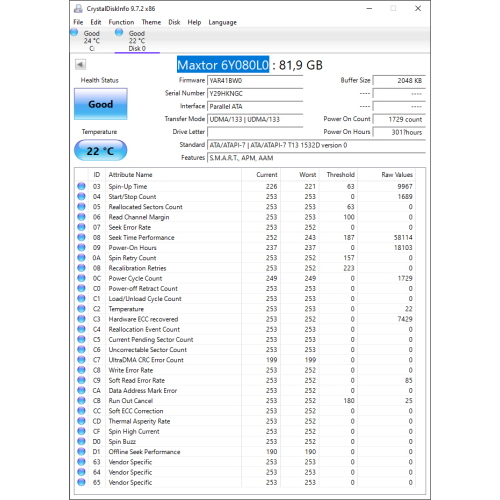Click raw value 7429 in Hardware ECC row
The height and width of the screenshot is (500, 500).
click(x=405, y=319)
